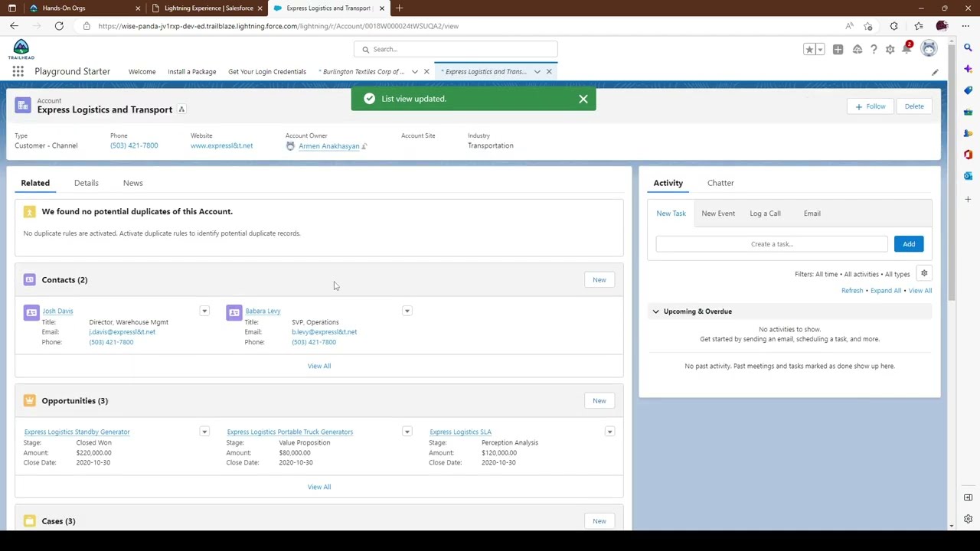Dismiss the List view updated toast

[x=583, y=99]
